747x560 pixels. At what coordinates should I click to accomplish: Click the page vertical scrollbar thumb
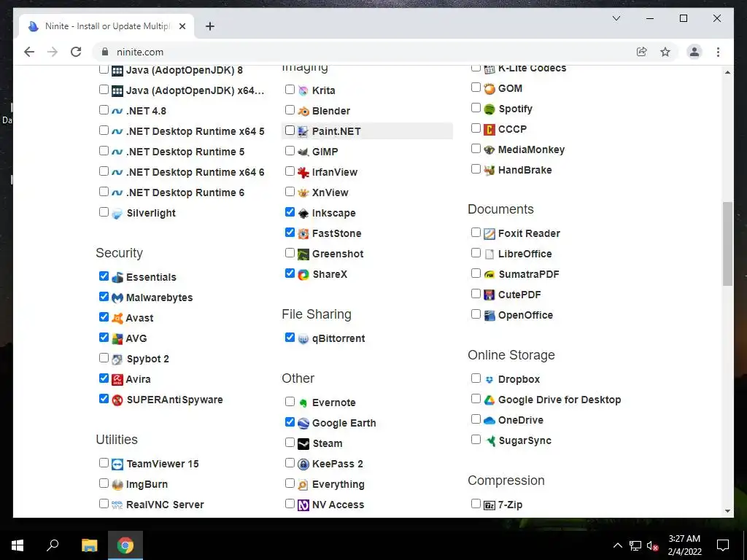click(727, 244)
